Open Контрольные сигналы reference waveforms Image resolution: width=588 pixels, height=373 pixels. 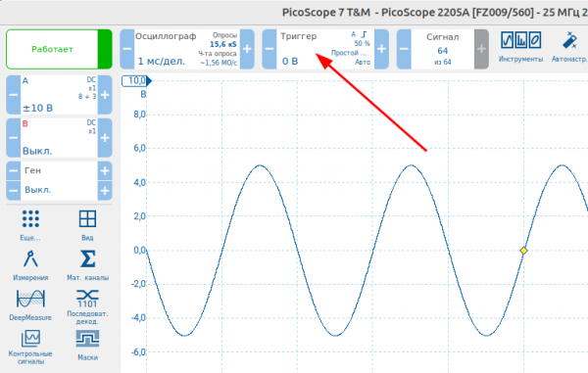click(x=30, y=347)
